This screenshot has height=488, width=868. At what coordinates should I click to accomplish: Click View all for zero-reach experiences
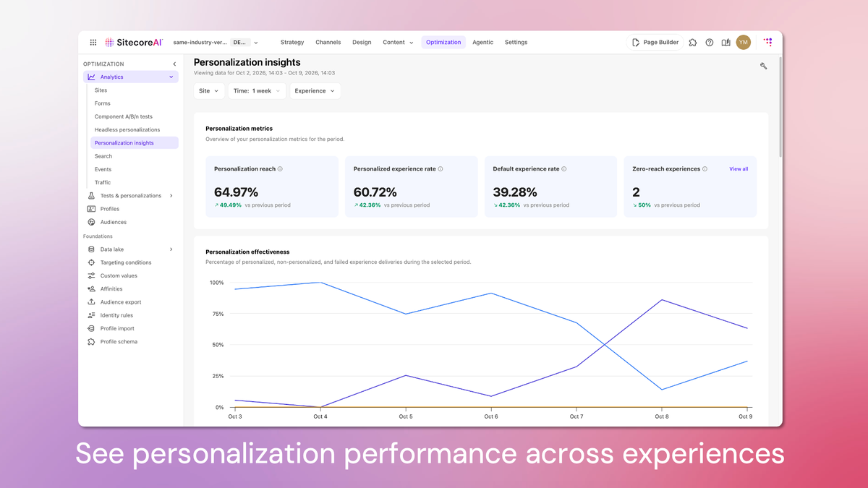739,169
